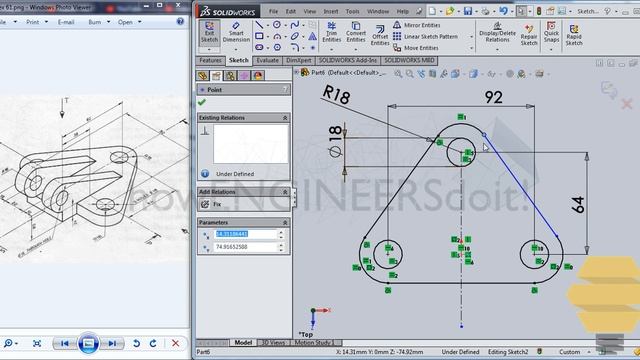This screenshot has height=360, width=640.
Task: Open the ConfigurationManager tab icon
Action: coord(230,76)
